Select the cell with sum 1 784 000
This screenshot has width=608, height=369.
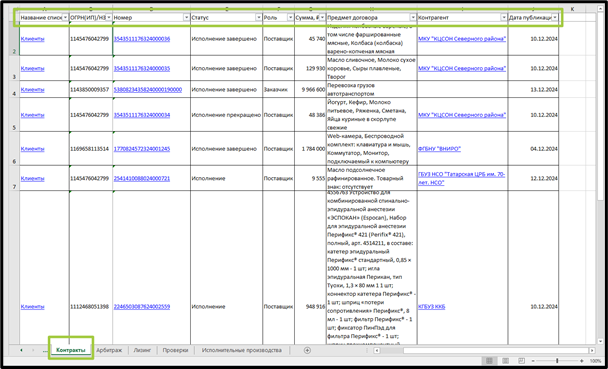310,149
